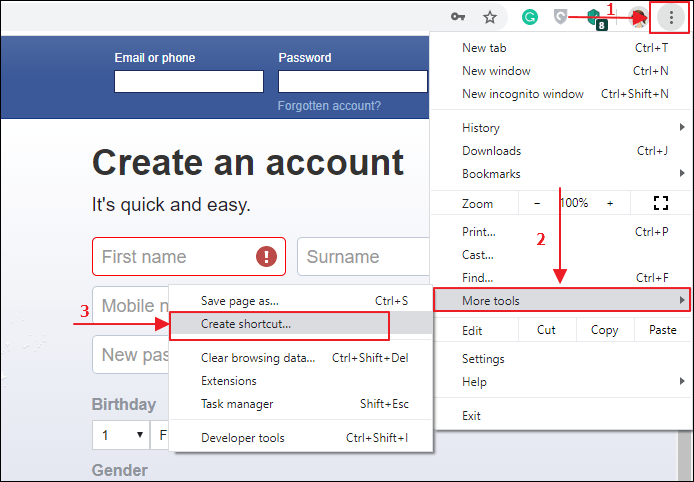
Task: Click the New password field
Action: tap(131, 355)
